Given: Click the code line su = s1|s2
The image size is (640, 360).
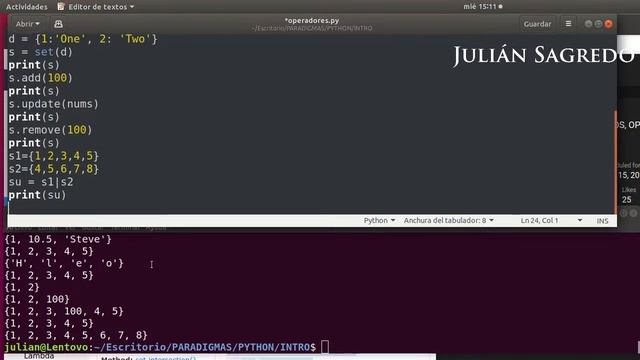Looking at the screenshot, I should (x=41, y=182).
